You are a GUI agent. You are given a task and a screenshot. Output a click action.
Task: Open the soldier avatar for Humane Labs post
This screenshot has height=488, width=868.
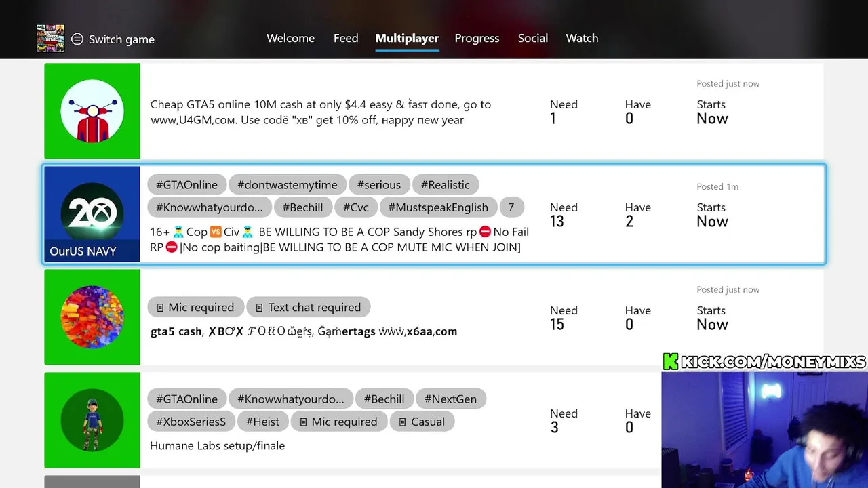92,420
